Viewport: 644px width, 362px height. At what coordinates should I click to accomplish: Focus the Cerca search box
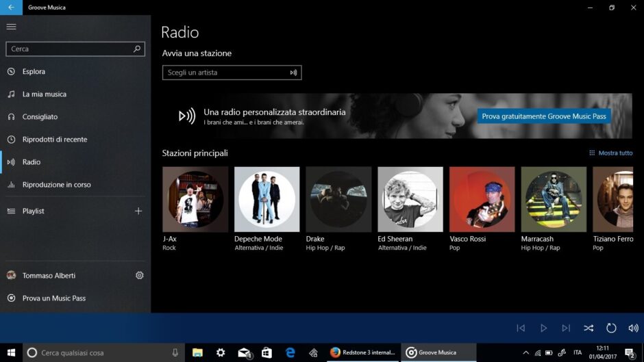pyautogui.click(x=75, y=49)
